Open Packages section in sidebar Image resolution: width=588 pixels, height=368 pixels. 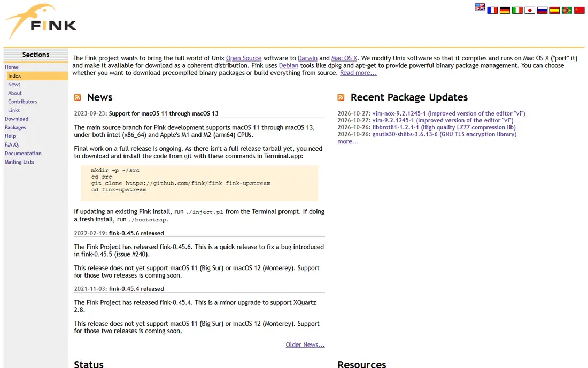coord(16,127)
